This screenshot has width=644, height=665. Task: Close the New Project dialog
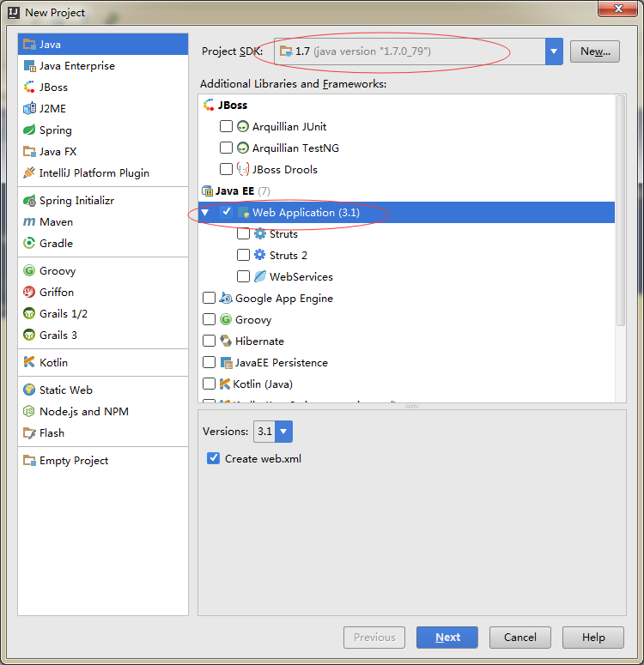[617, 9]
